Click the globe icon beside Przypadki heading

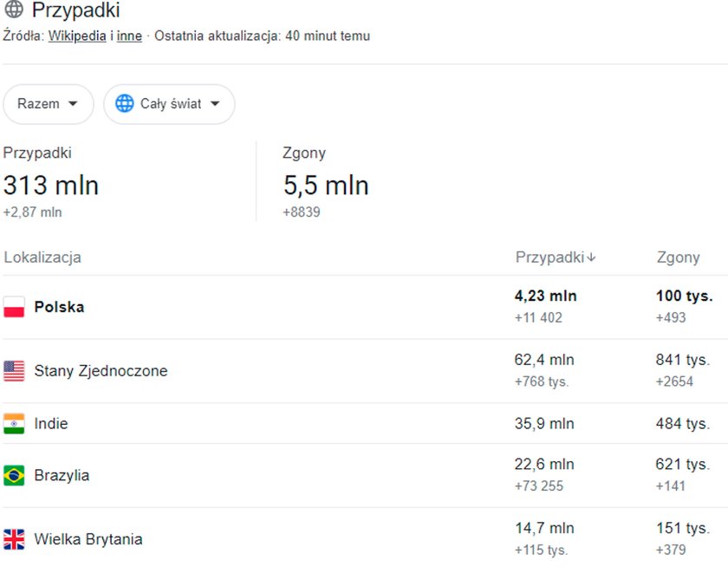point(14,10)
